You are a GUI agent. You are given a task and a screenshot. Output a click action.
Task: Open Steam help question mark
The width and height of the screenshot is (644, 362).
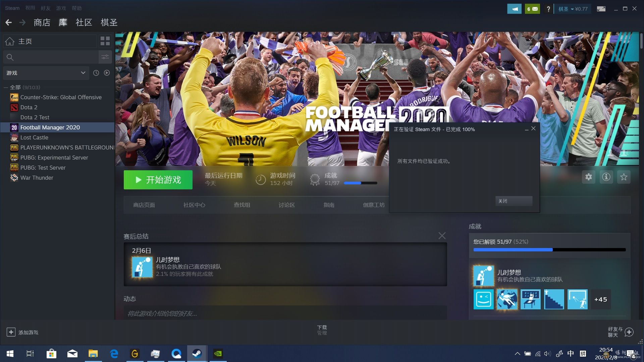548,9
